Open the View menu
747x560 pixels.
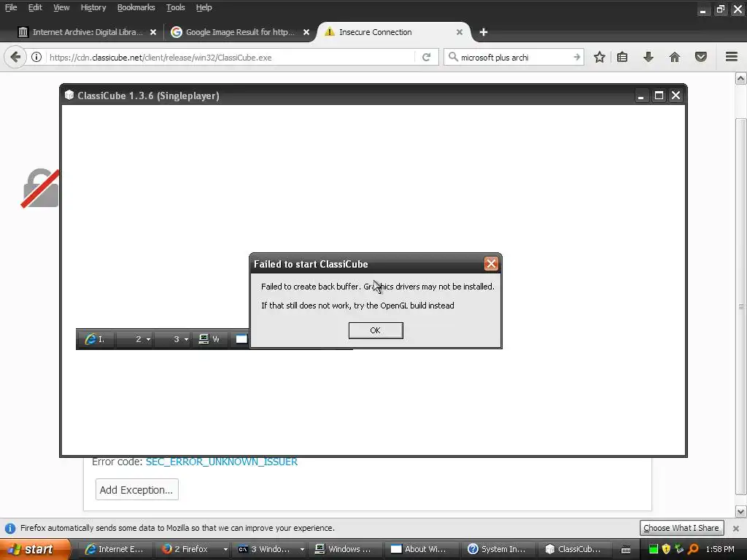pos(61,7)
